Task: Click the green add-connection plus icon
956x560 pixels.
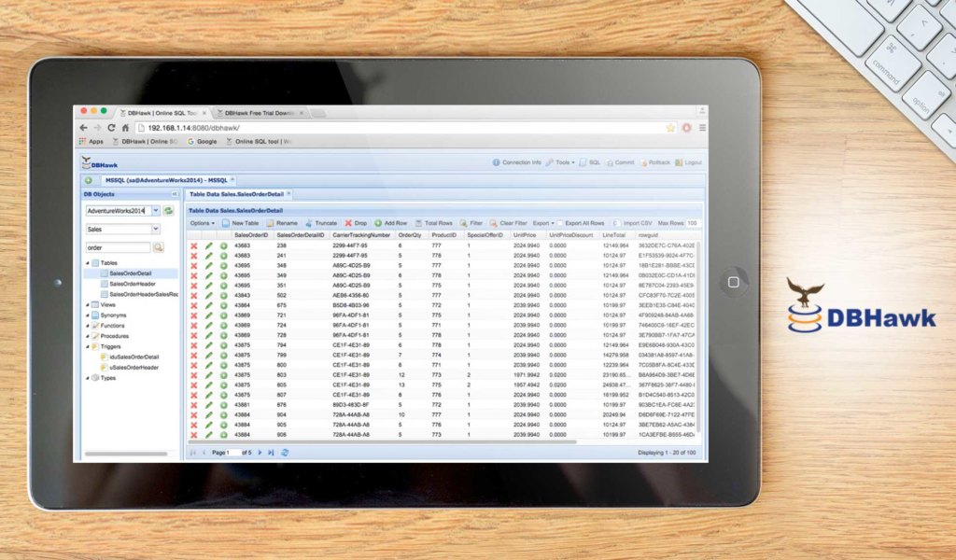Action: [x=89, y=179]
